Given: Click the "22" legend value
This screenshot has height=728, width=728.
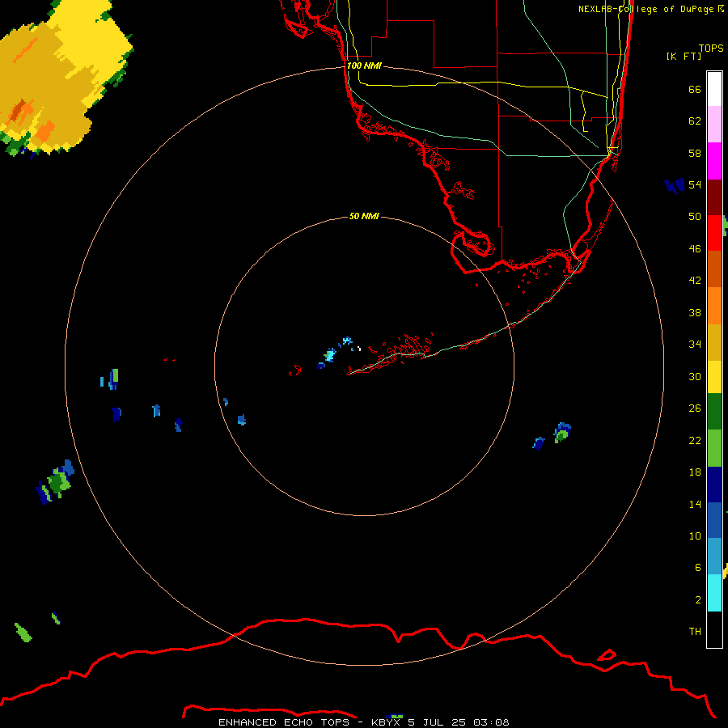Looking at the screenshot, I should pyautogui.click(x=695, y=440).
